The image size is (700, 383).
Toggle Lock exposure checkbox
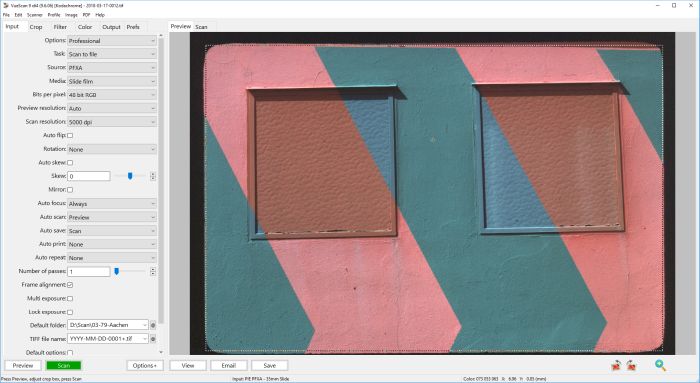(x=70, y=312)
